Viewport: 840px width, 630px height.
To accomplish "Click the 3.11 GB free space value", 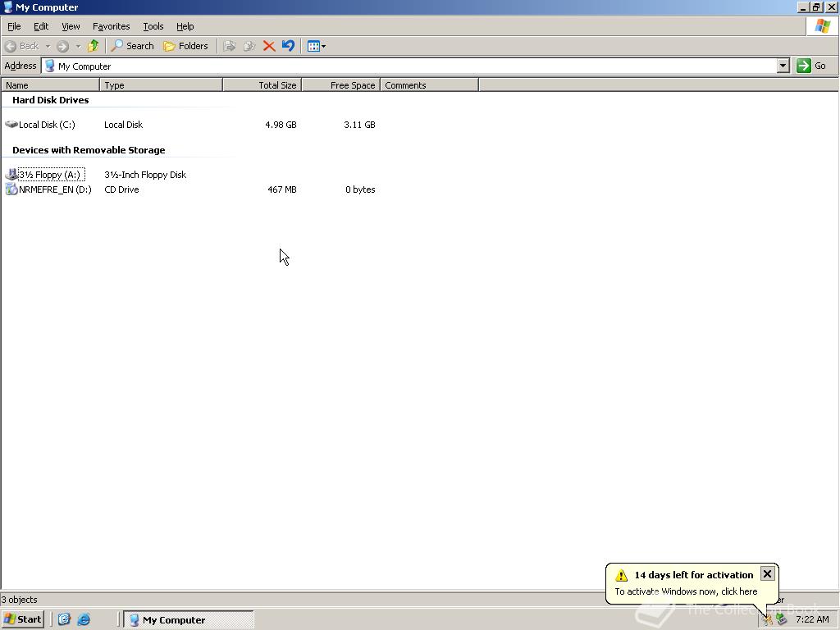I will pos(359,125).
